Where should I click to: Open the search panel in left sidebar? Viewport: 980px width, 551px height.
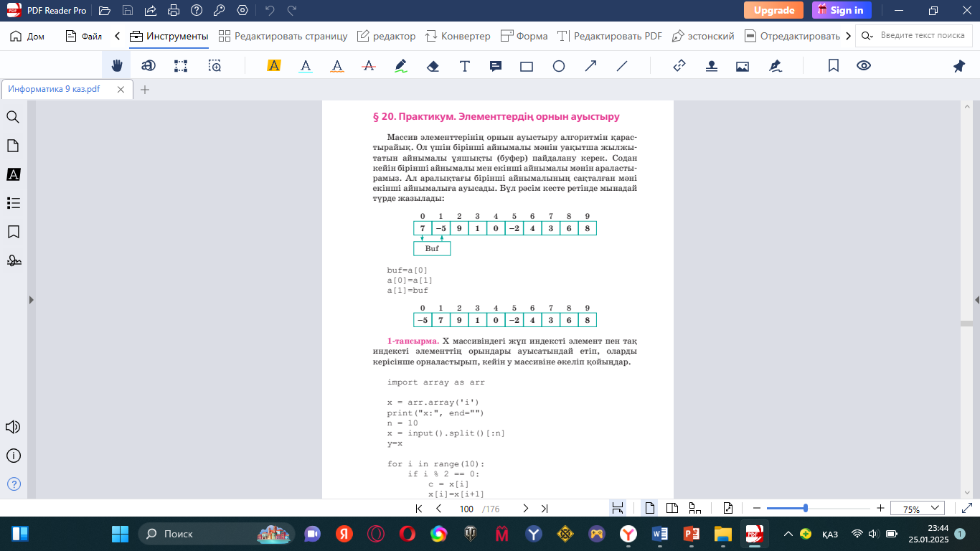pos(13,117)
